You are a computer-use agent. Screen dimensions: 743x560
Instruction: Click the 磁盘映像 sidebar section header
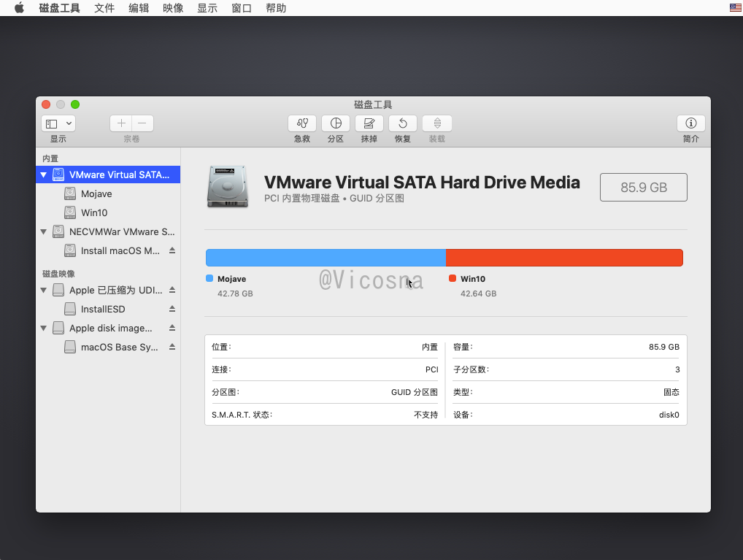tap(58, 274)
